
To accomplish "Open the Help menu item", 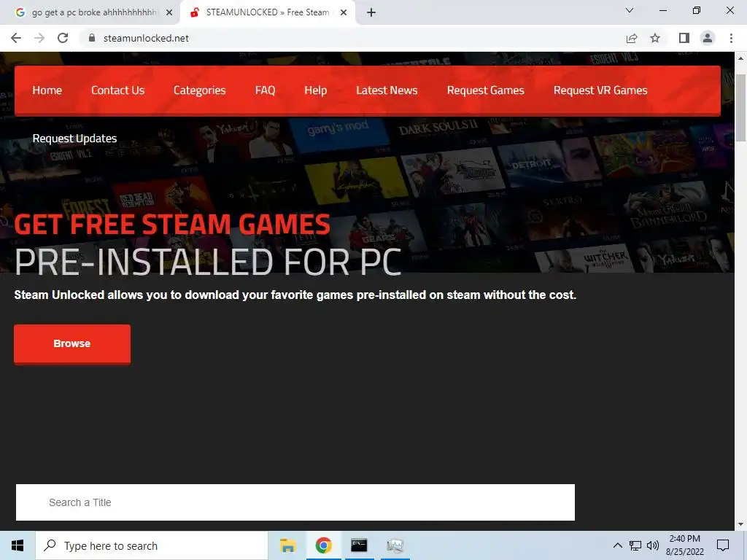I will click(315, 90).
